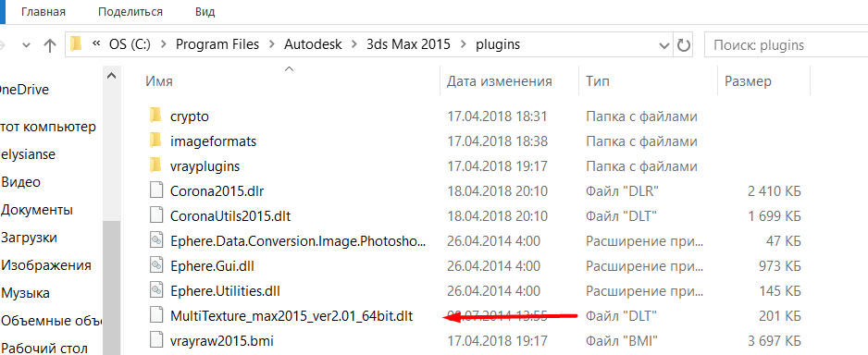Sort by the Размер column header
This screenshot has height=355, width=868.
pyautogui.click(x=748, y=82)
